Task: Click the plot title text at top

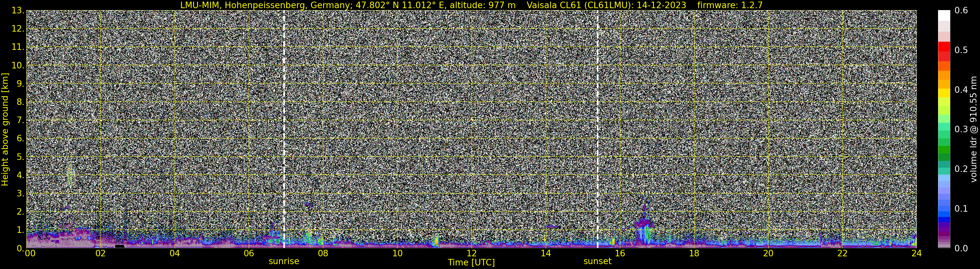Action: point(471,5)
